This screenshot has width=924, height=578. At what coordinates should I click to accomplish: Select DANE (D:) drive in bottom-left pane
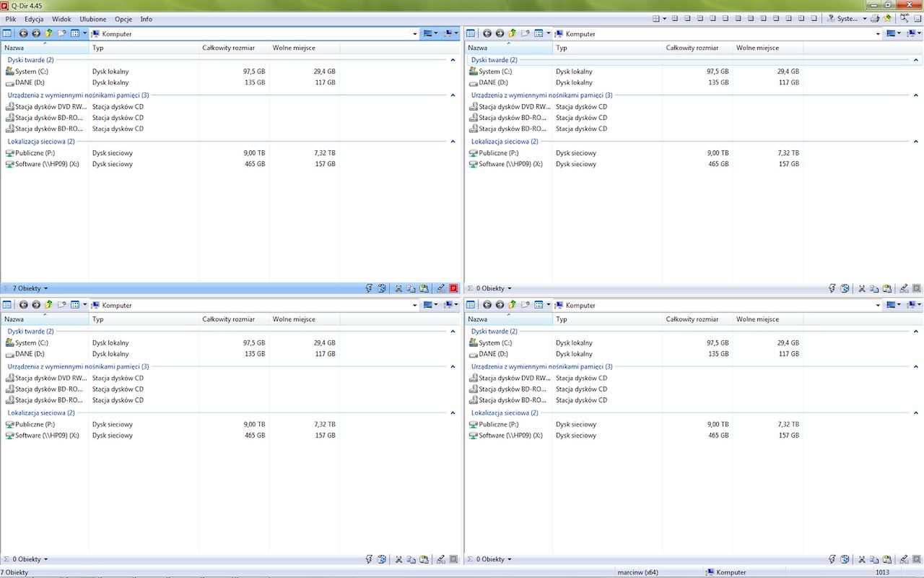tap(30, 354)
